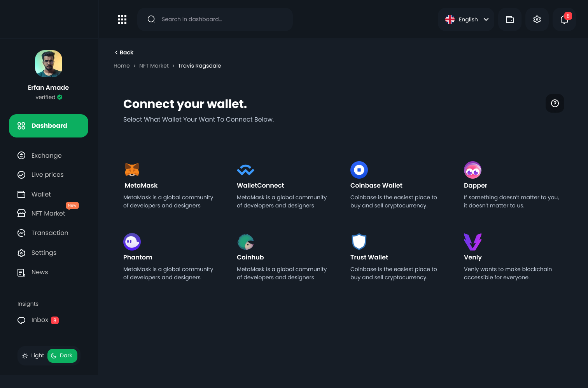Select the Trust Wallet shield icon
The height and width of the screenshot is (388, 588).
tap(359, 242)
